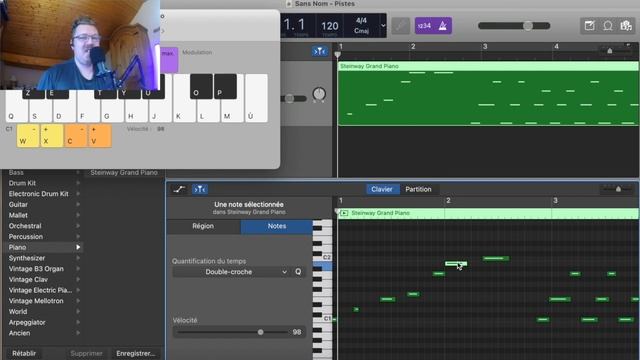Select Vintage Electric Pia... category
Viewport: 640px width, 360px height.
click(43, 290)
